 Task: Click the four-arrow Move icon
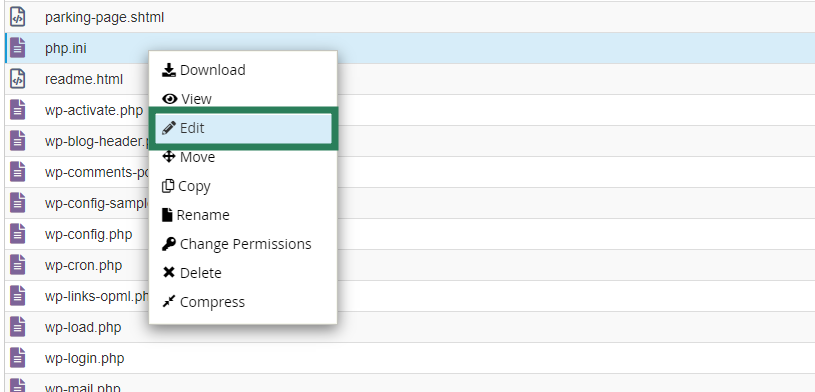pyautogui.click(x=168, y=156)
